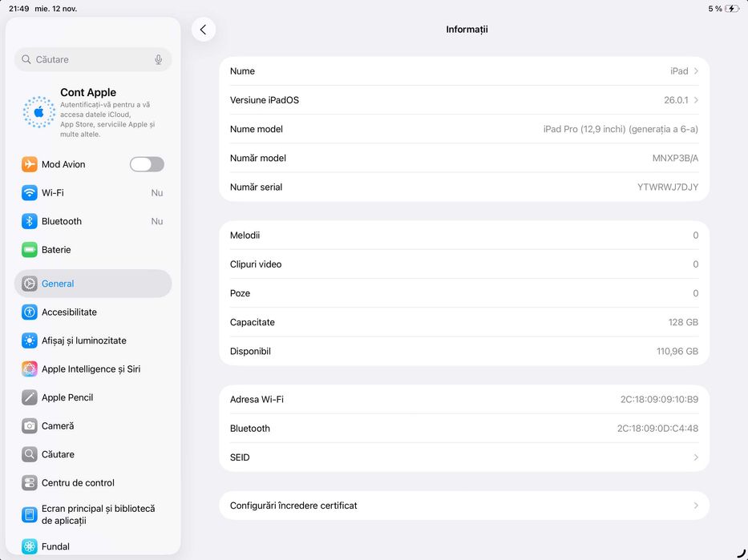
Task: Tap the Ecran principal și bibliotecă icon
Action: [x=29, y=514]
